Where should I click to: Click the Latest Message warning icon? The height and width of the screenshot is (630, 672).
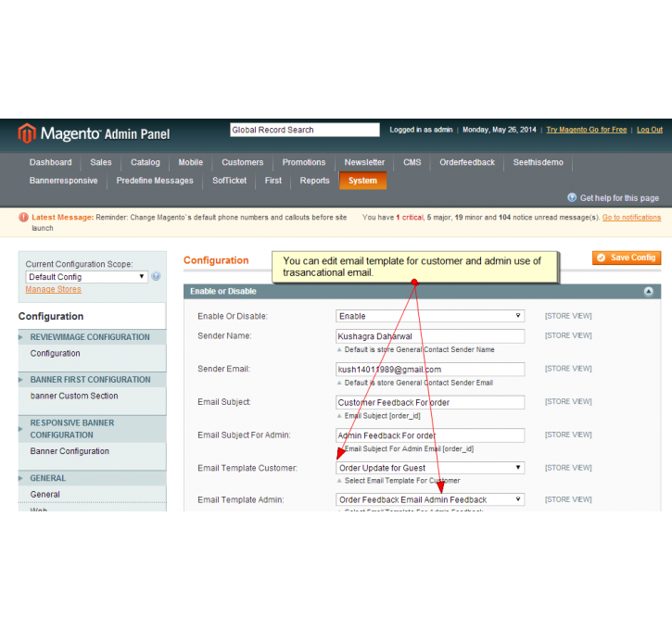(23, 217)
